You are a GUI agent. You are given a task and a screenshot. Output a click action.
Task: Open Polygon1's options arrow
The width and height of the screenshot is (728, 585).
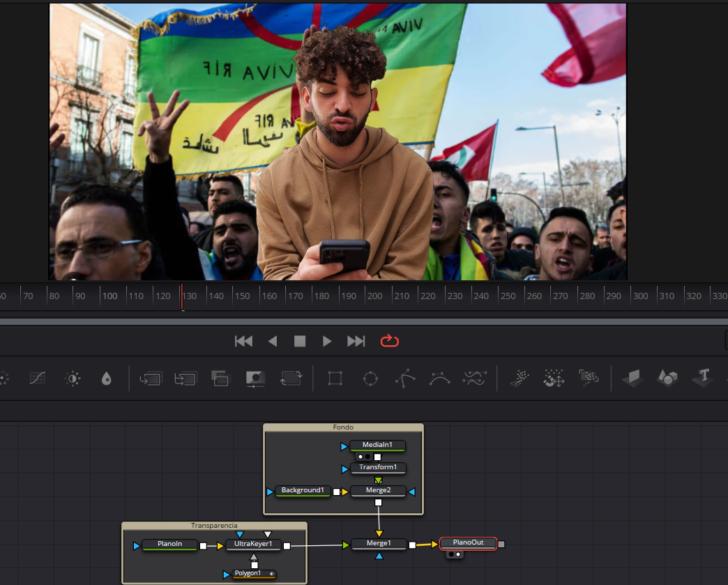click(273, 573)
